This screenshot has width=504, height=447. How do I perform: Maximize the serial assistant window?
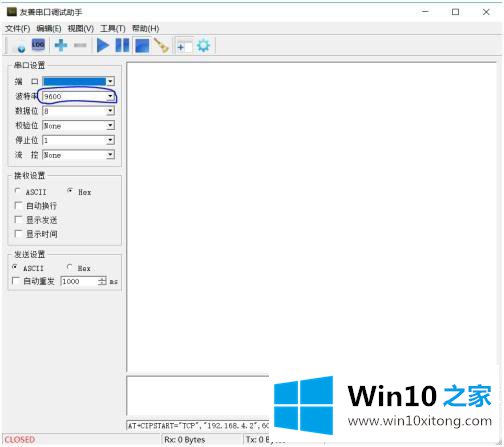455,12
